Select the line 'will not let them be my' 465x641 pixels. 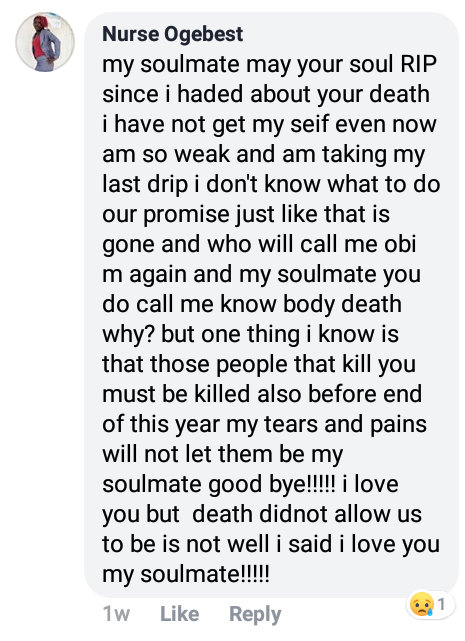(x=222, y=455)
